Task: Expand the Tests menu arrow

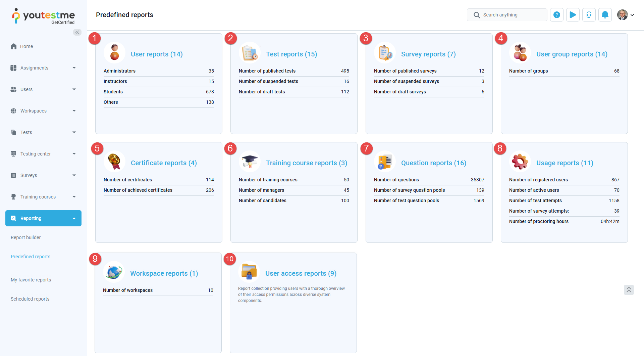Action: pos(74,132)
